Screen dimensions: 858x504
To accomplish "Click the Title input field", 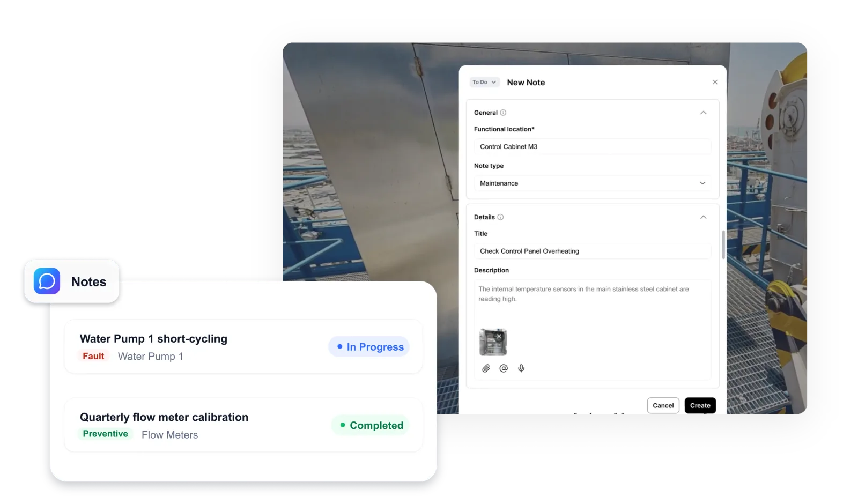I will pyautogui.click(x=593, y=251).
